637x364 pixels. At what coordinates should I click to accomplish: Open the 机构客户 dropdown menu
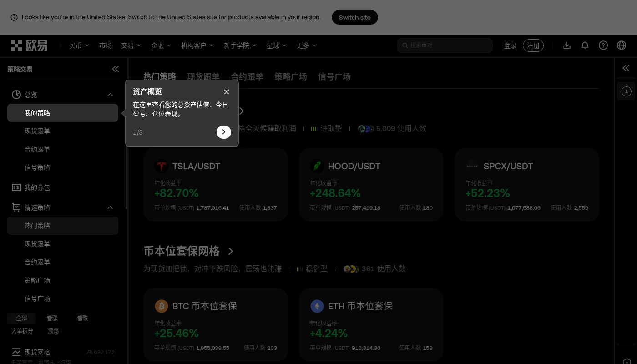click(x=197, y=45)
